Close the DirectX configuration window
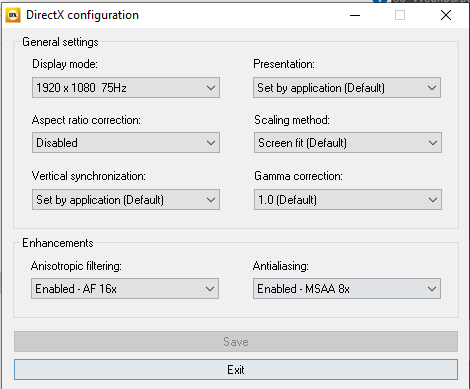Screen dimensions: 470x389 click(x=446, y=15)
